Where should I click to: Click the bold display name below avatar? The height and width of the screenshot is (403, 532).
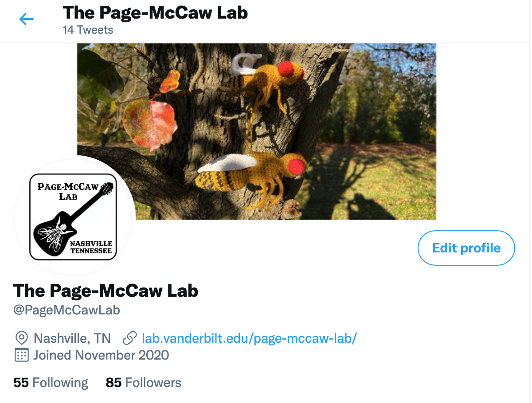click(x=106, y=291)
